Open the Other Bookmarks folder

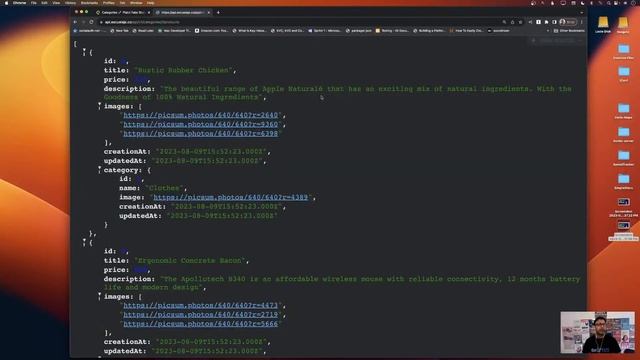click(x=569, y=31)
